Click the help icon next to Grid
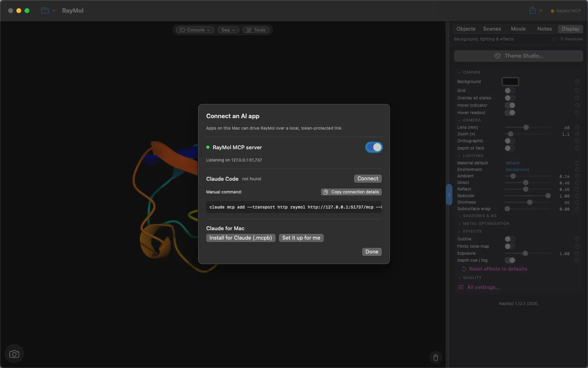Viewport: 588px width, 368px height. (x=577, y=91)
